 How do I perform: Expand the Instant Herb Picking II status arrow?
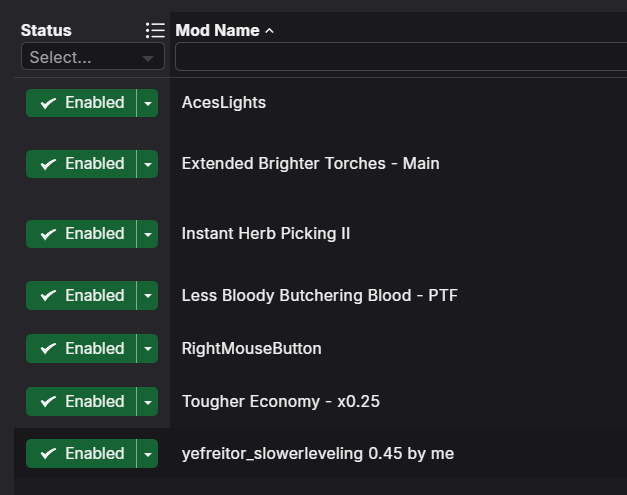[x=148, y=234]
